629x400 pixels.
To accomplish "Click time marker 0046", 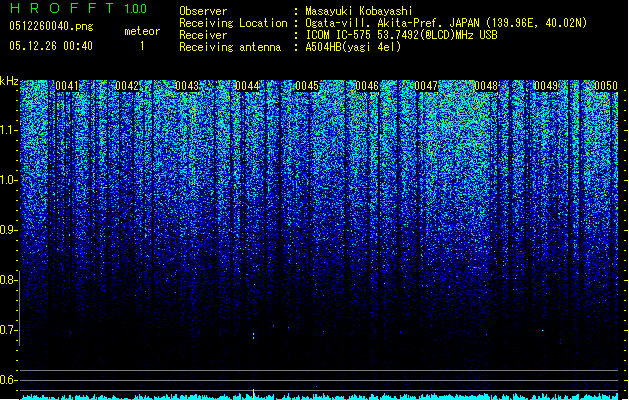I will [367, 86].
